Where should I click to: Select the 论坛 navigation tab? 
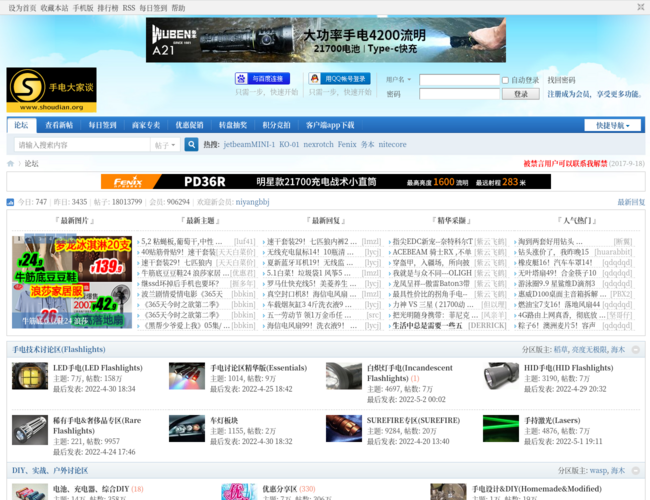coord(22,125)
